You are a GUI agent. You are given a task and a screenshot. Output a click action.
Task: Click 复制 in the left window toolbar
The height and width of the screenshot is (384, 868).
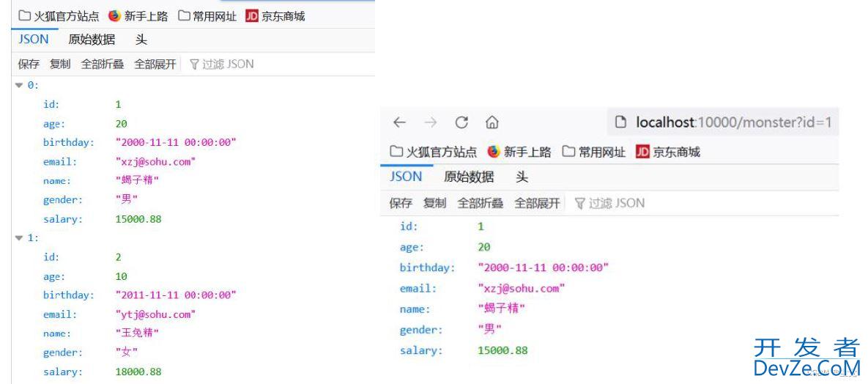[60, 64]
